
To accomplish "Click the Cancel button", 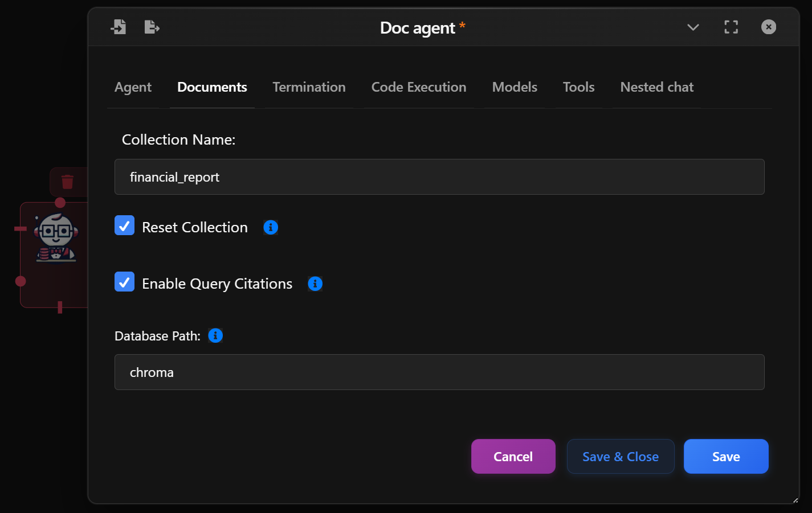I will [x=513, y=456].
